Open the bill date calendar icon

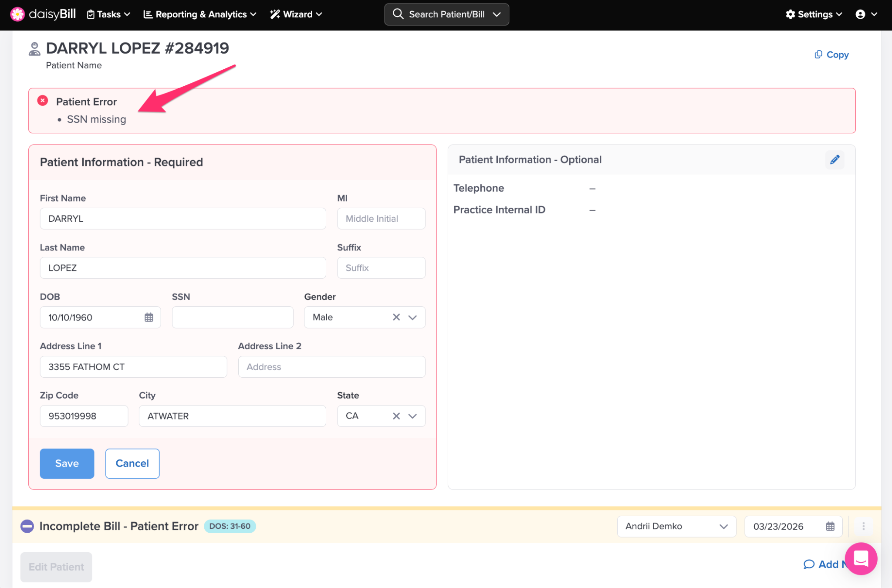830,526
